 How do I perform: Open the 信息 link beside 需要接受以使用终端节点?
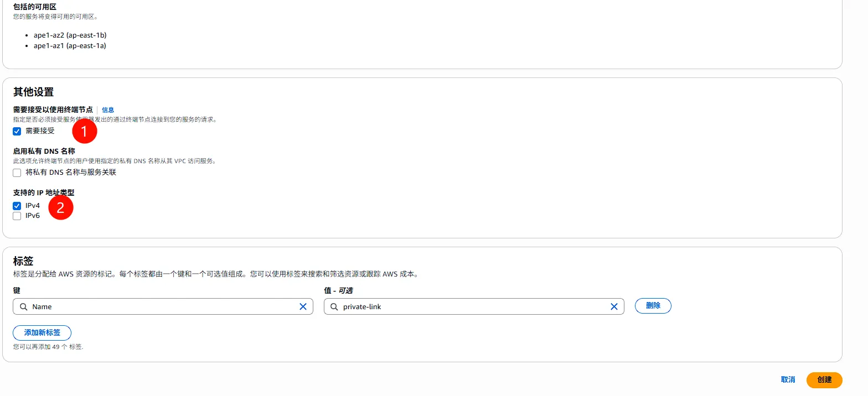(108, 110)
